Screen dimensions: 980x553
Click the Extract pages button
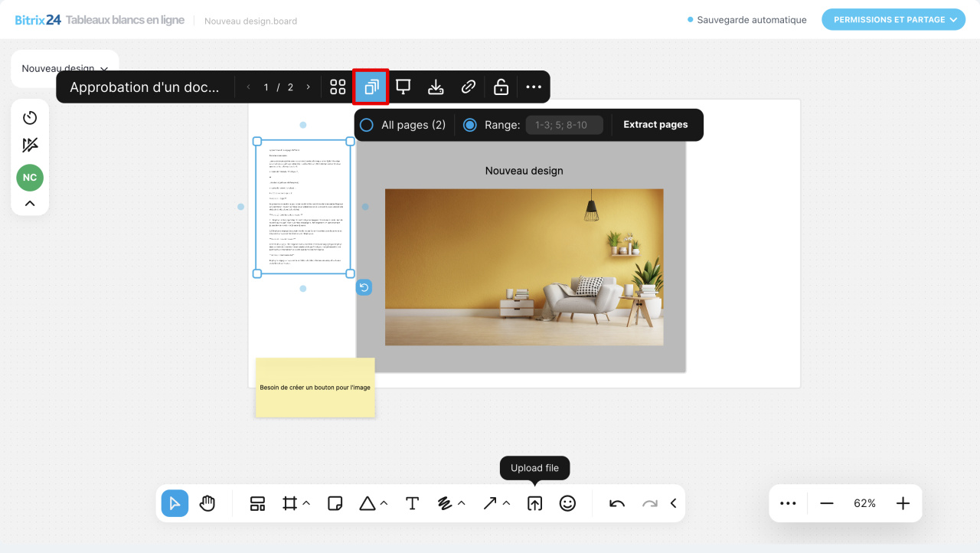point(655,124)
